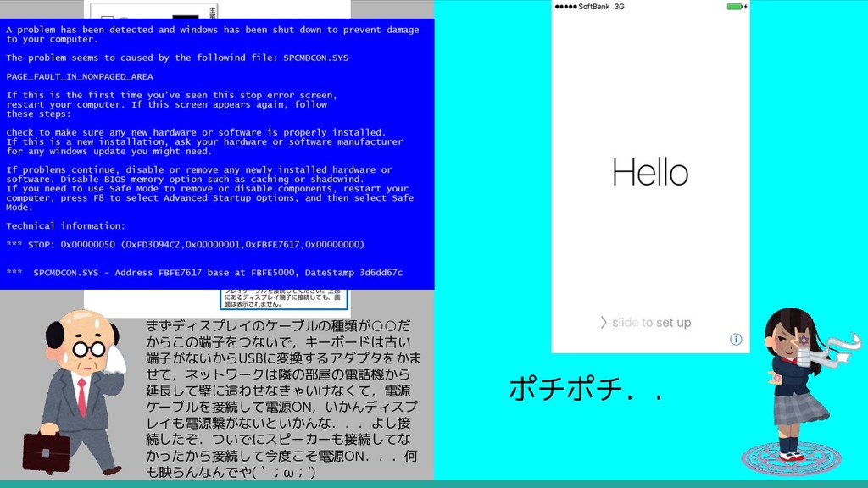
Task: Click the ポチポチ caption text
Action: pos(586,388)
